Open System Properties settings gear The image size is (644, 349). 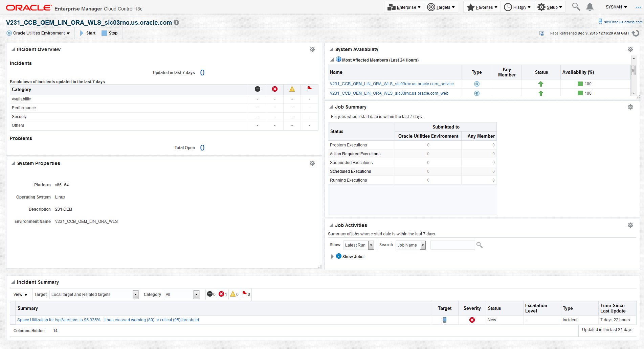click(312, 163)
